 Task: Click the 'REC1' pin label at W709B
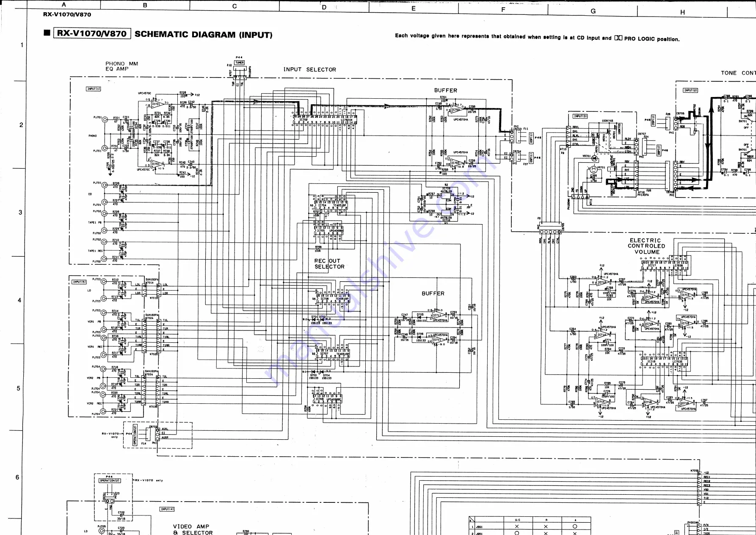coord(707,477)
